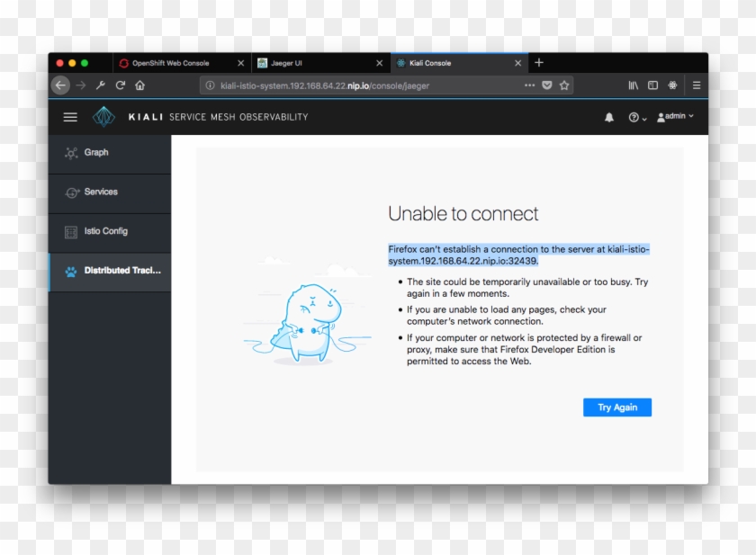
Task: Click the browser back arrow
Action: click(x=60, y=85)
